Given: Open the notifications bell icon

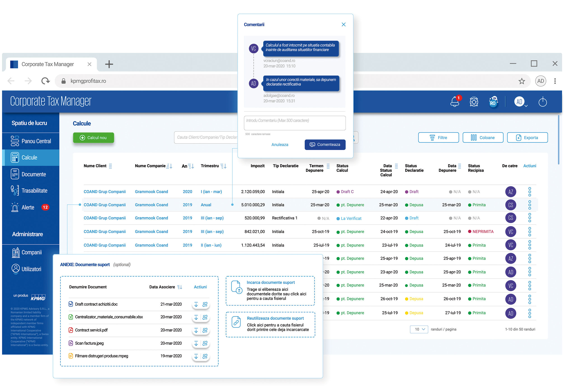Looking at the screenshot, I should [454, 101].
